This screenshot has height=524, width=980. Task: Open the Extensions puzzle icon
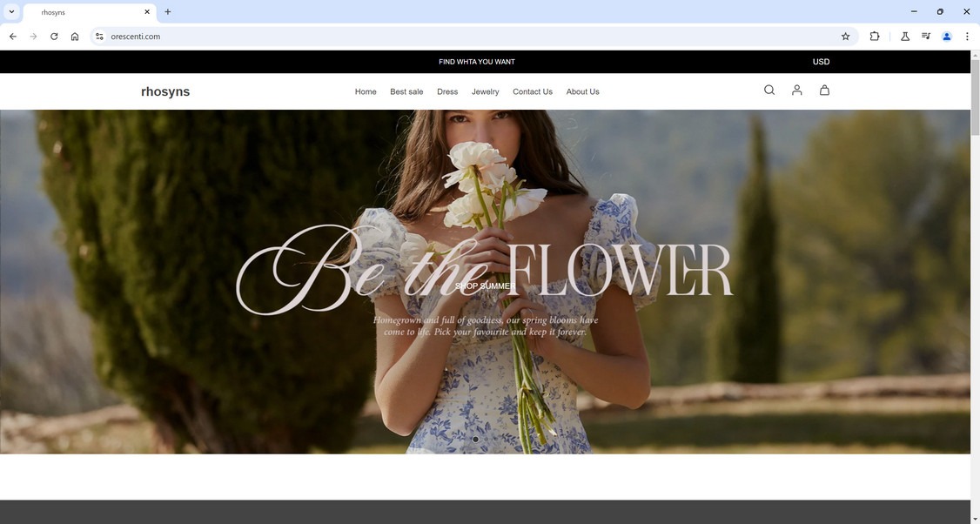[x=875, y=37]
